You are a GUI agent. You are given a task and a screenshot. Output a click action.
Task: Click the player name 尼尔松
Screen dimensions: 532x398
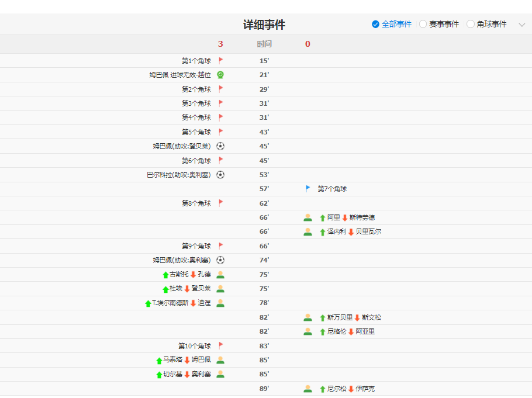click(x=337, y=389)
